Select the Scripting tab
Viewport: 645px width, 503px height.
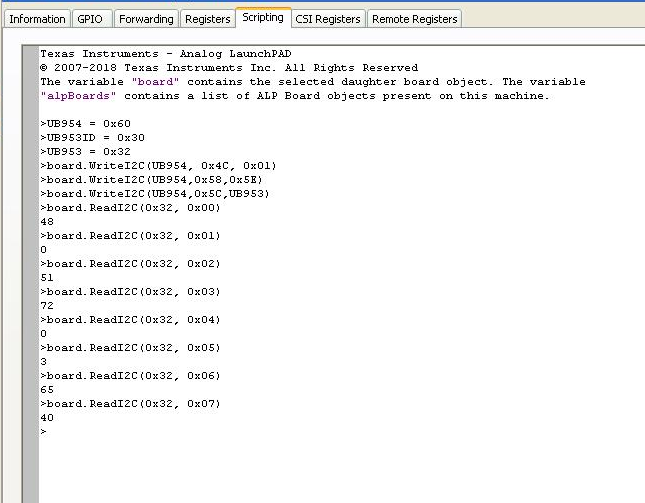coord(263,17)
